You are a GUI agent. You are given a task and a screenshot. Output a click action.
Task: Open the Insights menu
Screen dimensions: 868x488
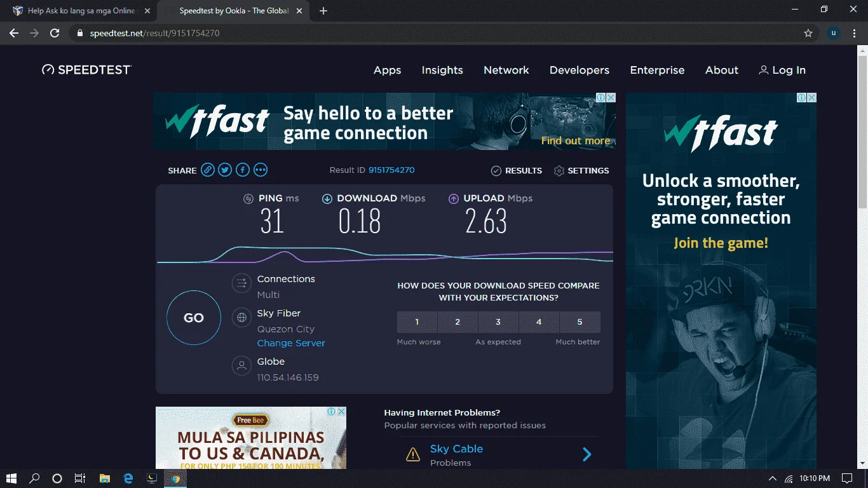point(442,70)
